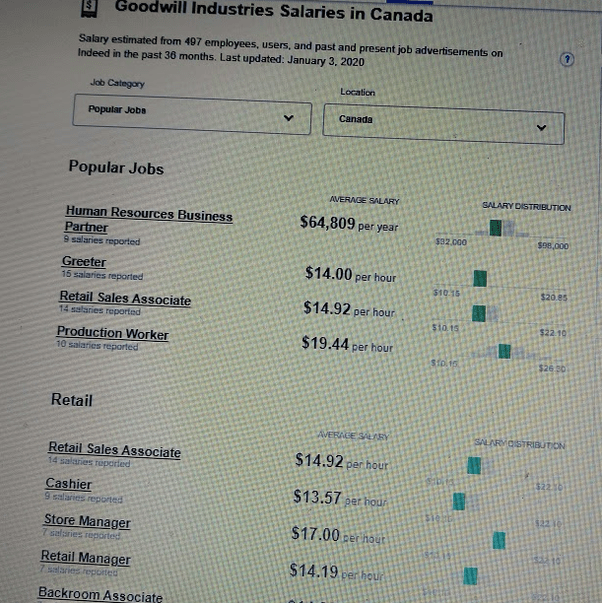Open the Store Manager salary link
This screenshot has width=602, height=603.
pos(87,521)
